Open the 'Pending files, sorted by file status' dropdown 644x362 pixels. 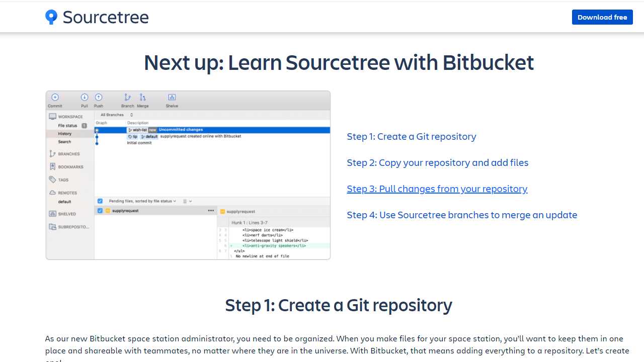[141, 201]
